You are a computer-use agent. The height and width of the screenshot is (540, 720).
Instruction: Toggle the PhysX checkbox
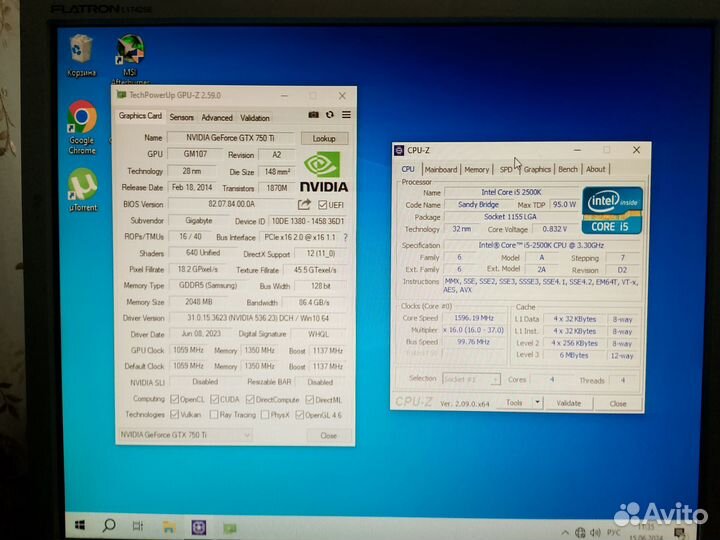click(x=265, y=415)
